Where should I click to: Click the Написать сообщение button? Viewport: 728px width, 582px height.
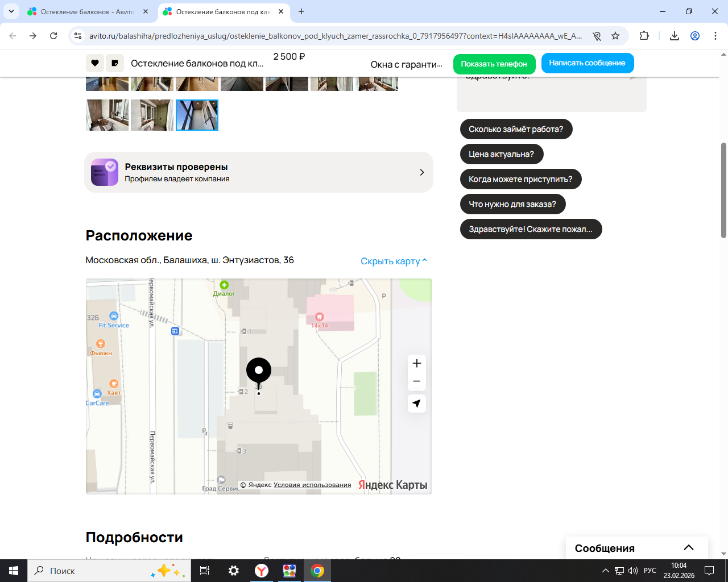click(588, 63)
